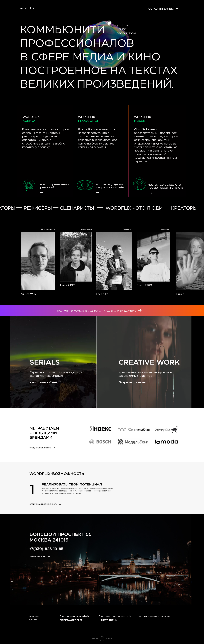Viewport: 204px width, 644px height.
Task: Select the portrait photo of Андрей RTY
Action: [x=76, y=257]
